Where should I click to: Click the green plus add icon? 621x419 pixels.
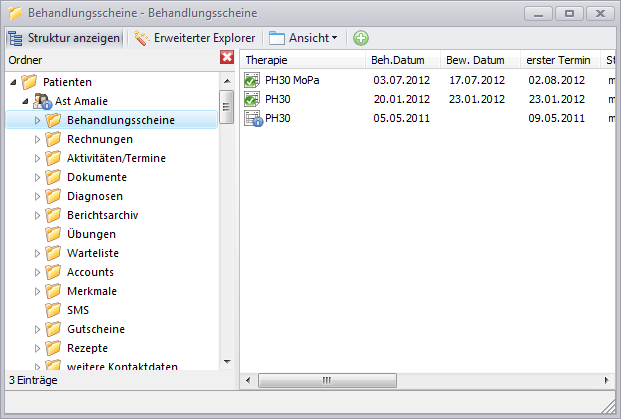361,38
